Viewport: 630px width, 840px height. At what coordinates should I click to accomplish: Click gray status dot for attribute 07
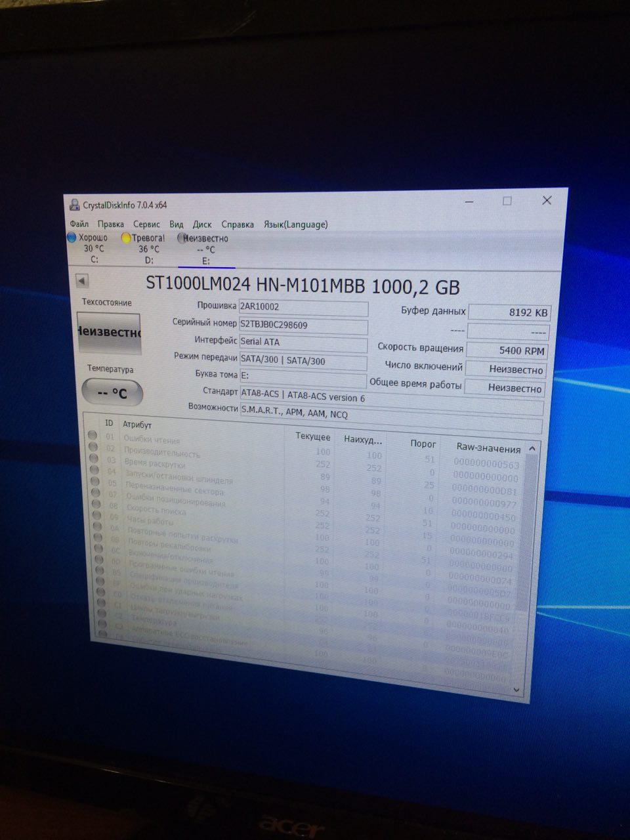click(95, 492)
